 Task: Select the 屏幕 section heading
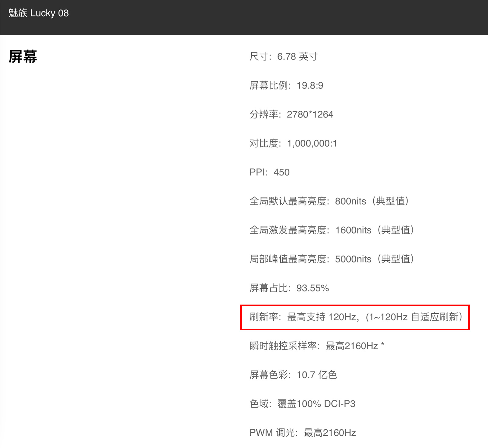23,57
